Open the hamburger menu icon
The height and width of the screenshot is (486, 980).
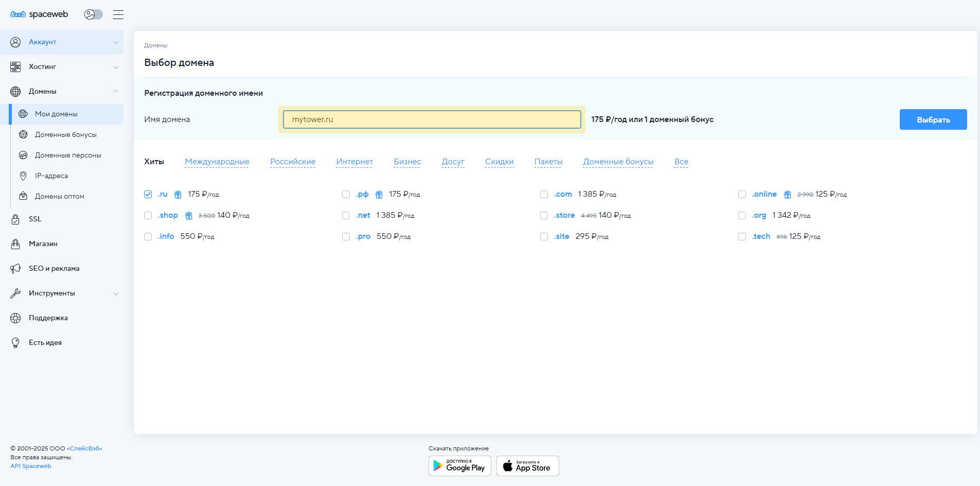118,14
